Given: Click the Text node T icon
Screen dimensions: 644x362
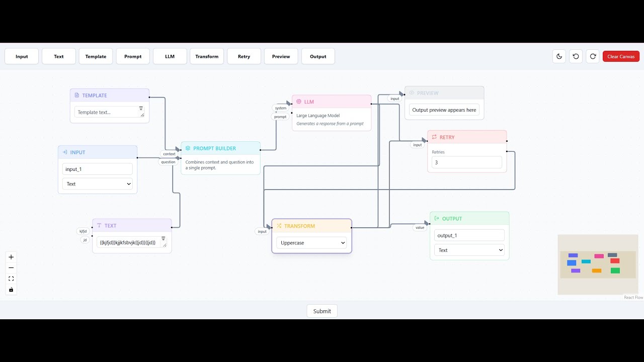Looking at the screenshot, I should [99, 226].
